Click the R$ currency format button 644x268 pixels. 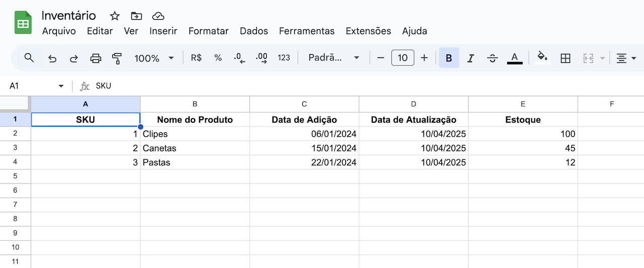coord(196,58)
